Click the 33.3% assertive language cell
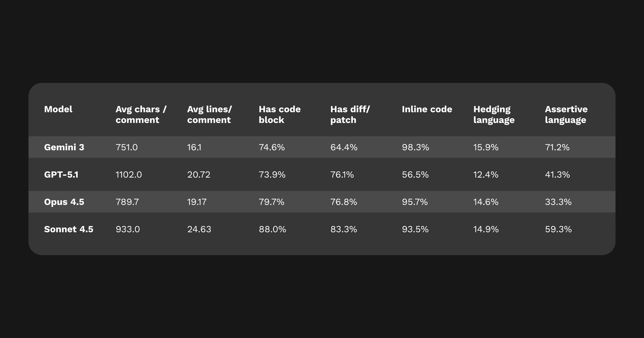The width and height of the screenshot is (644, 338). (558, 202)
